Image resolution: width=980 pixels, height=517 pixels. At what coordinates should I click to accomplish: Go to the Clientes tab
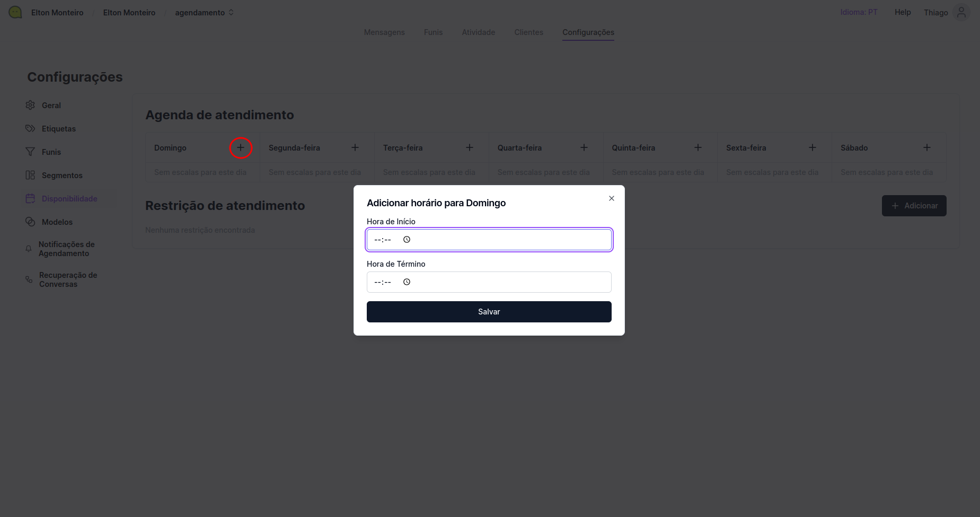coord(528,32)
